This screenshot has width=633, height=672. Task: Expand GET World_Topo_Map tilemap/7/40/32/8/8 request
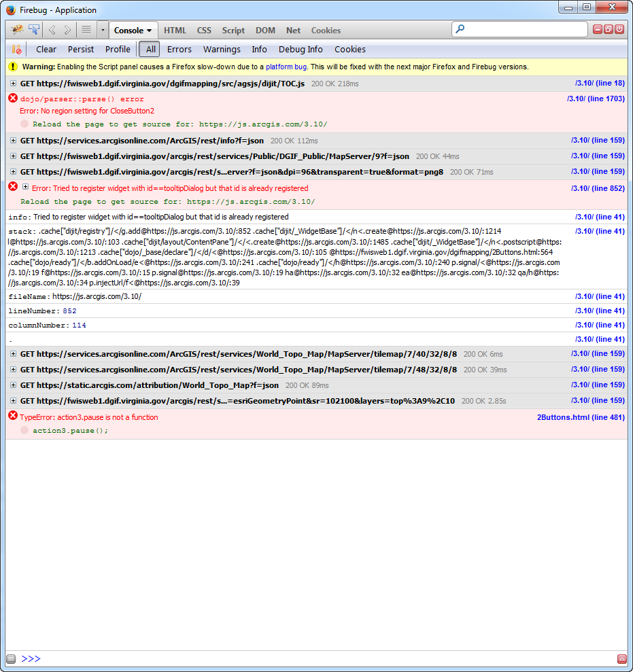click(14, 354)
